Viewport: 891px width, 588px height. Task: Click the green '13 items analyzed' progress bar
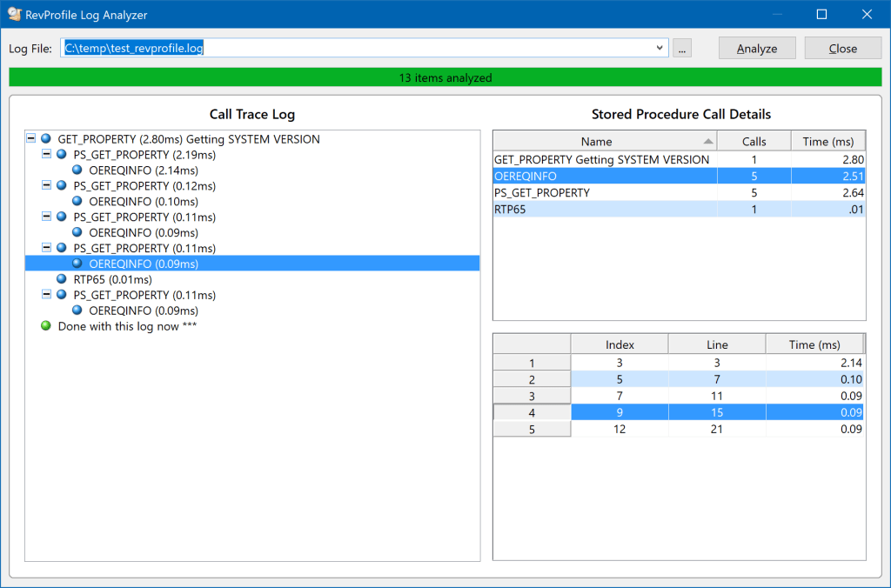[x=445, y=77]
